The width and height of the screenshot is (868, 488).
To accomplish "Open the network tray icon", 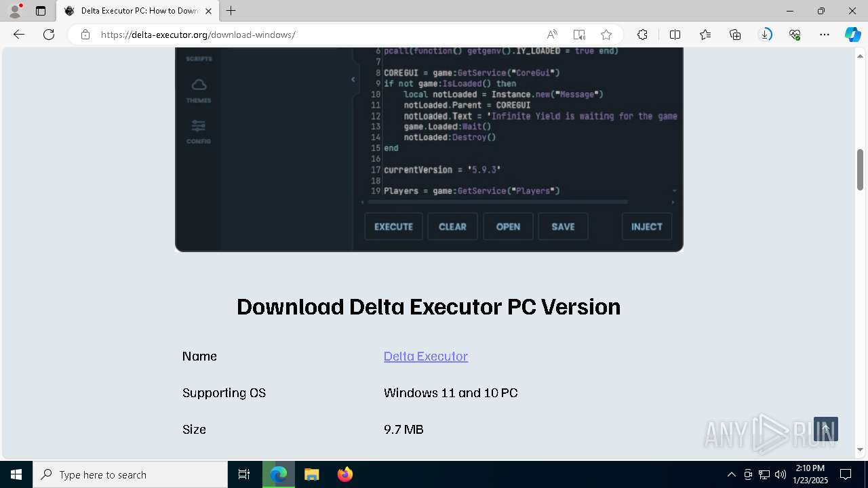I will 764,474.
